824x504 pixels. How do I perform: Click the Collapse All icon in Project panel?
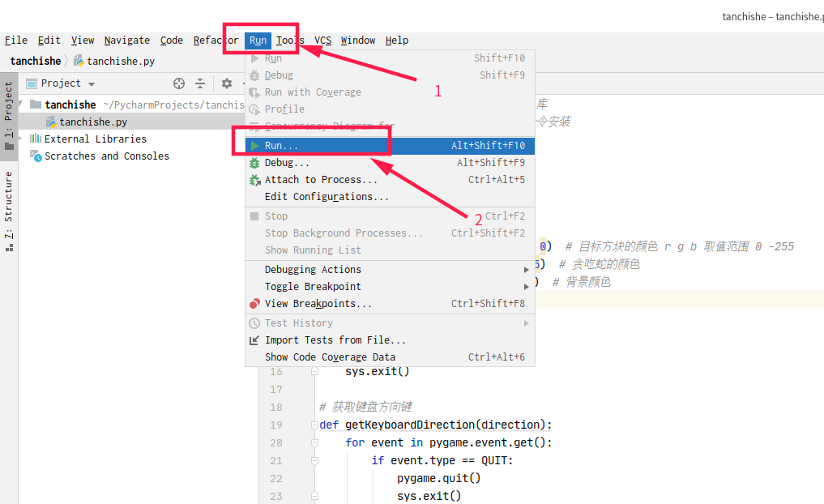(200, 83)
